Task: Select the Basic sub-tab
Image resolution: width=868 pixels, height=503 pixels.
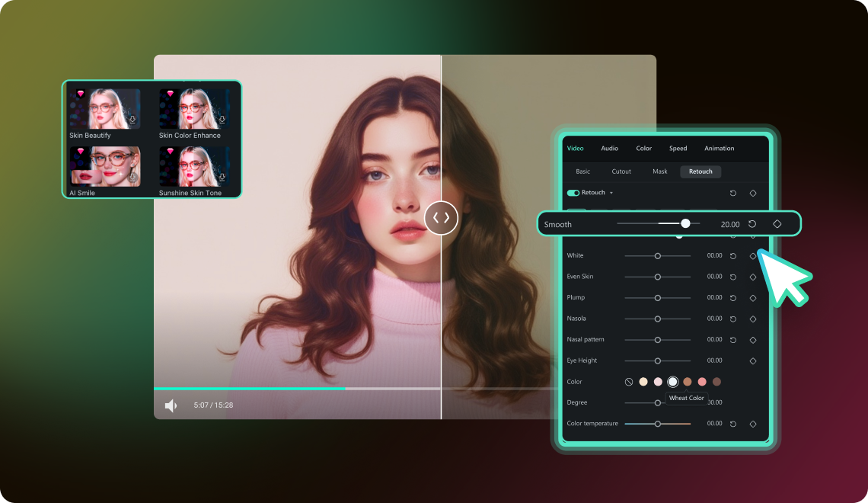Action: coord(583,171)
